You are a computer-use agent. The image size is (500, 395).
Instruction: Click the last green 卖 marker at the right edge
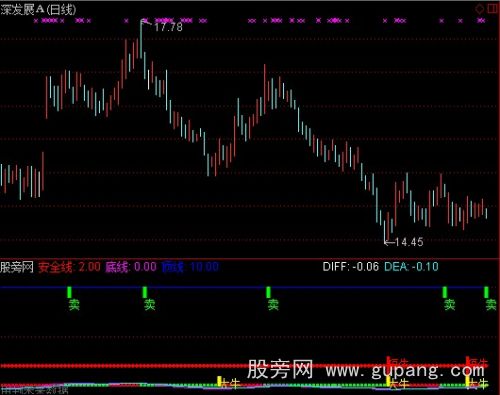pos(491,305)
